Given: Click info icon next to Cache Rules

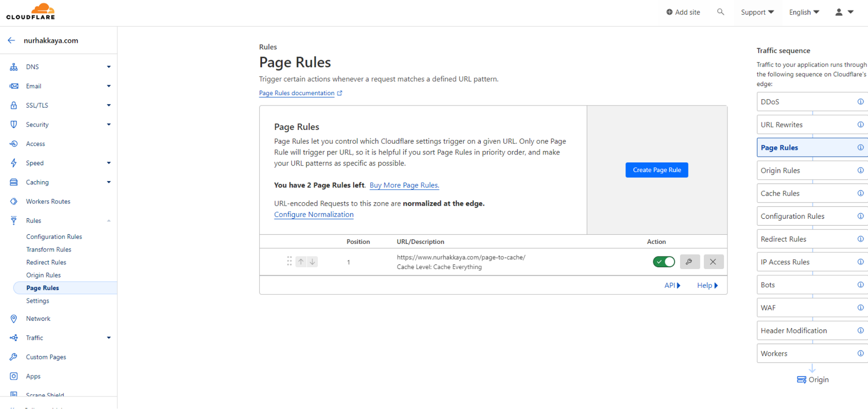Looking at the screenshot, I should (x=860, y=193).
